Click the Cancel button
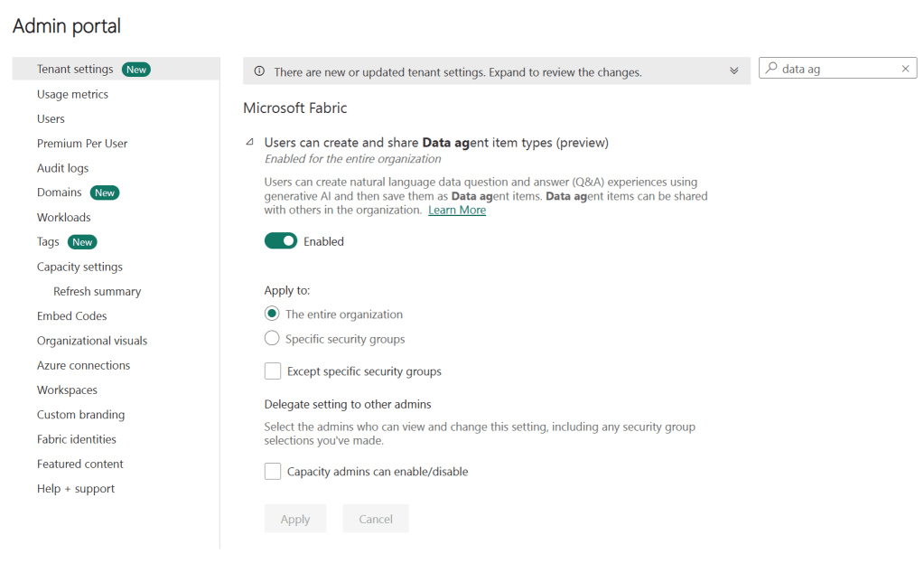 coord(376,519)
